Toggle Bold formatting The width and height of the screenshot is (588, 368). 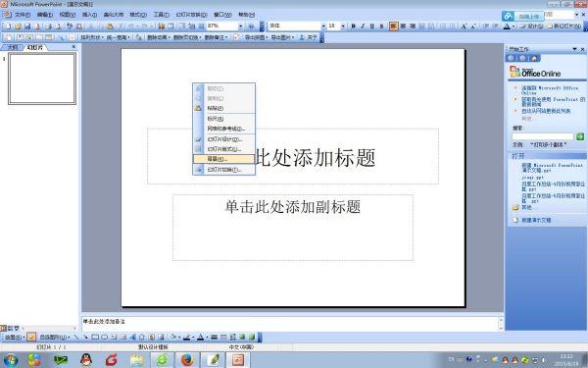point(353,26)
